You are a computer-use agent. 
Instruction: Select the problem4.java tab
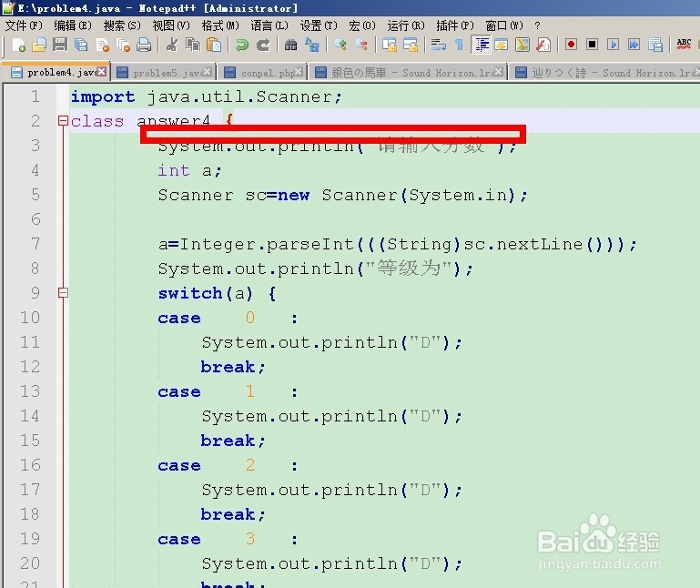[x=56, y=71]
